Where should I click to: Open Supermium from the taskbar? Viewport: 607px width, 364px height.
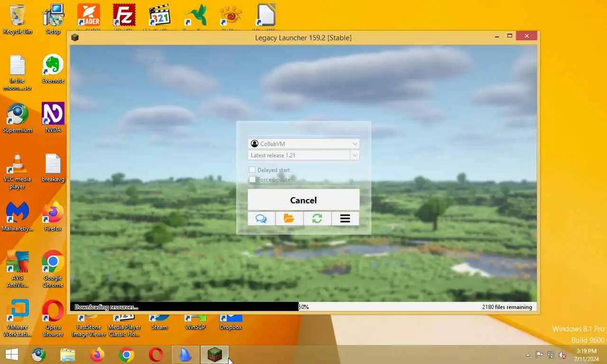point(38,355)
